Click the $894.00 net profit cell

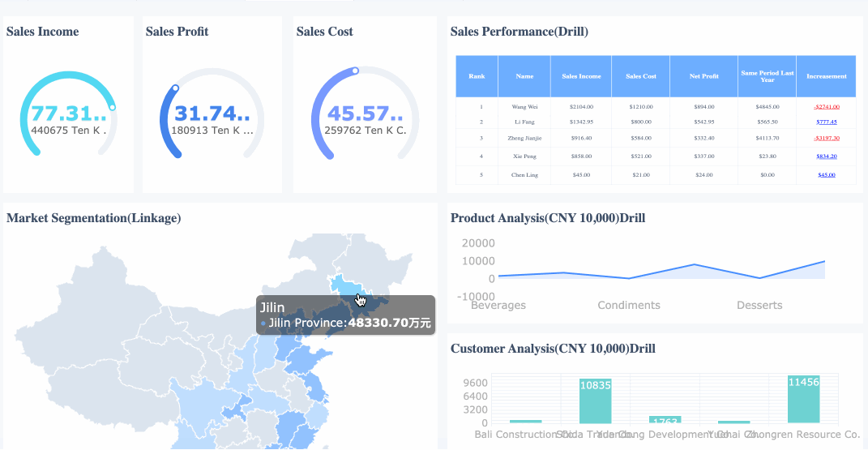tap(704, 107)
